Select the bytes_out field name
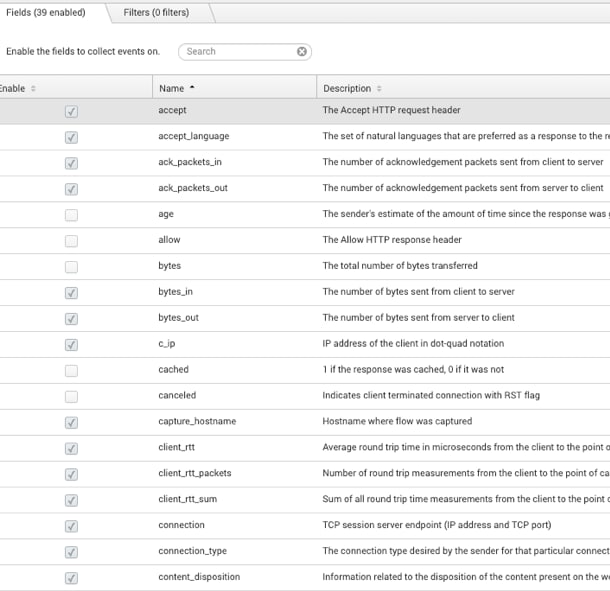 point(179,317)
